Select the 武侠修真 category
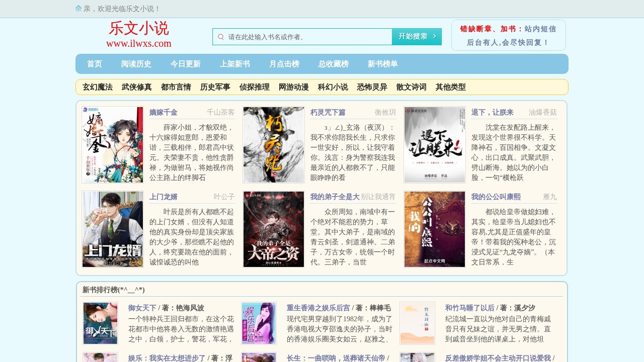 (137, 87)
